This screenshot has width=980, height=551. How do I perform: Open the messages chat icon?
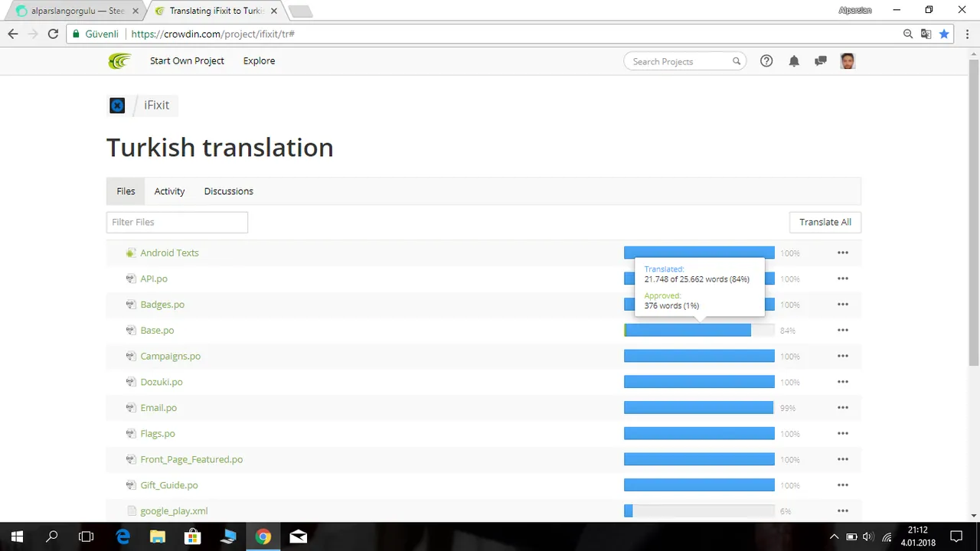(821, 61)
